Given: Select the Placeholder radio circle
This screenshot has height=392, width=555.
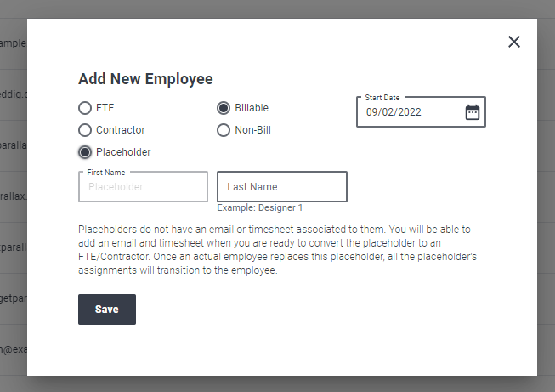Looking at the screenshot, I should 85,152.
